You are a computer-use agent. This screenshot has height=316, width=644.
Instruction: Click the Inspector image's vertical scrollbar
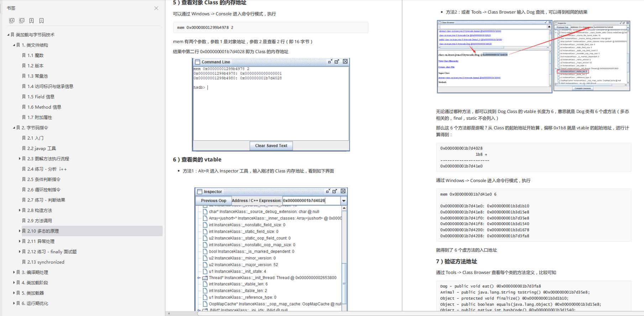coord(344,258)
